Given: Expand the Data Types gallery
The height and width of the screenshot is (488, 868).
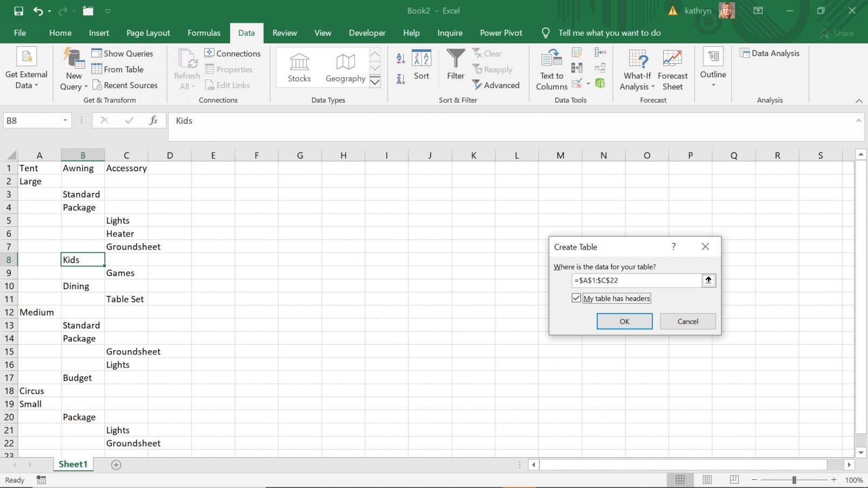Looking at the screenshot, I should [375, 82].
